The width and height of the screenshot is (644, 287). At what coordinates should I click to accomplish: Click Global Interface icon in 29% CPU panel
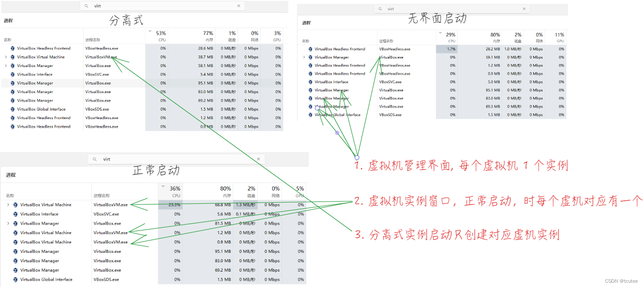[x=310, y=115]
